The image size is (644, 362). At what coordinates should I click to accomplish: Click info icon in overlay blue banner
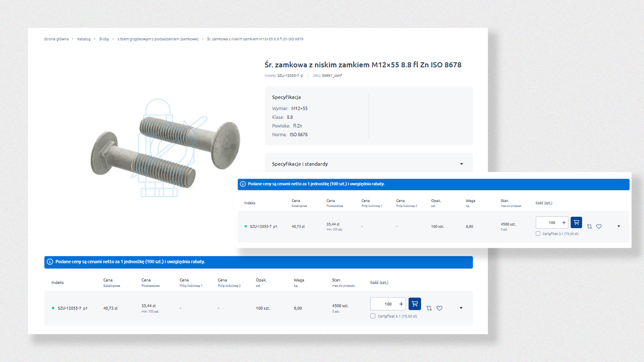tap(243, 184)
